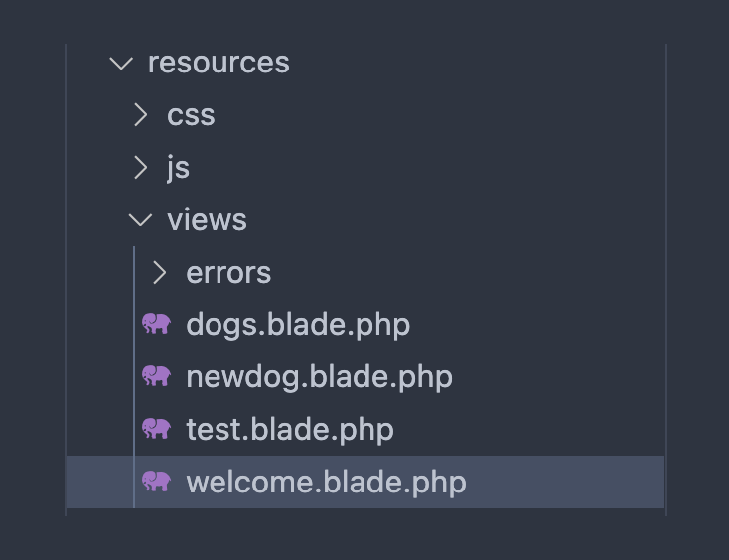Image resolution: width=729 pixels, height=560 pixels.
Task: Select the elephant icon next to test.blade.php
Action: 156,429
